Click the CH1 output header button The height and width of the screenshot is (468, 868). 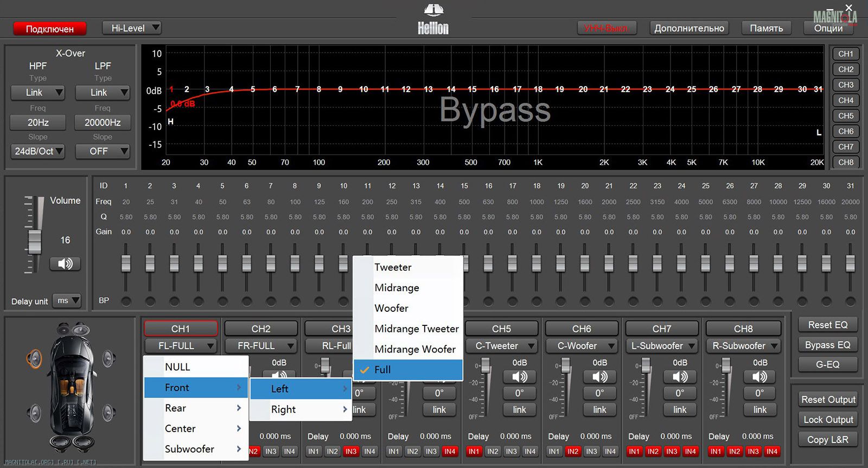click(x=181, y=329)
